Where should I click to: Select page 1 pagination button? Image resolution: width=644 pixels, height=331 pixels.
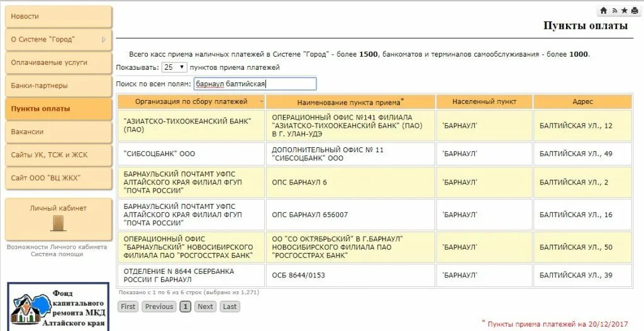pos(186,306)
